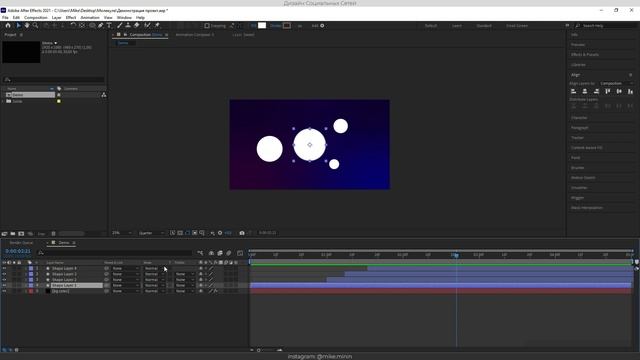The image size is (640, 360).
Task: Select the Hand tool
Action: pyautogui.click(x=27, y=25)
